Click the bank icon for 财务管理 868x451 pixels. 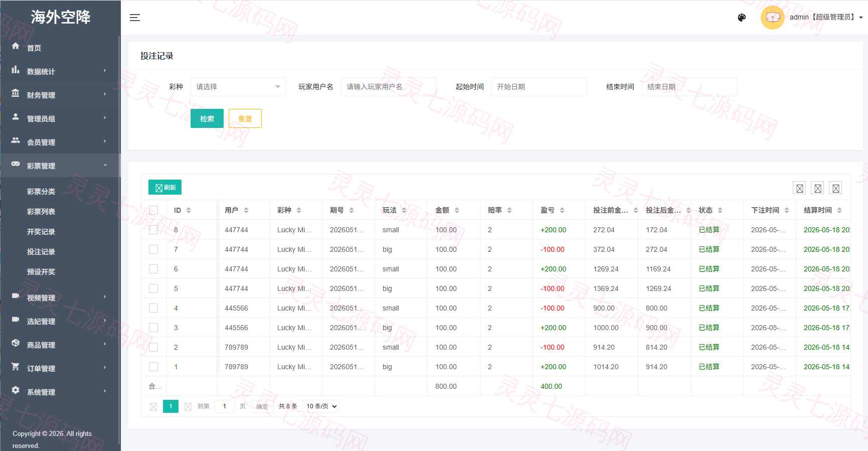coord(16,93)
